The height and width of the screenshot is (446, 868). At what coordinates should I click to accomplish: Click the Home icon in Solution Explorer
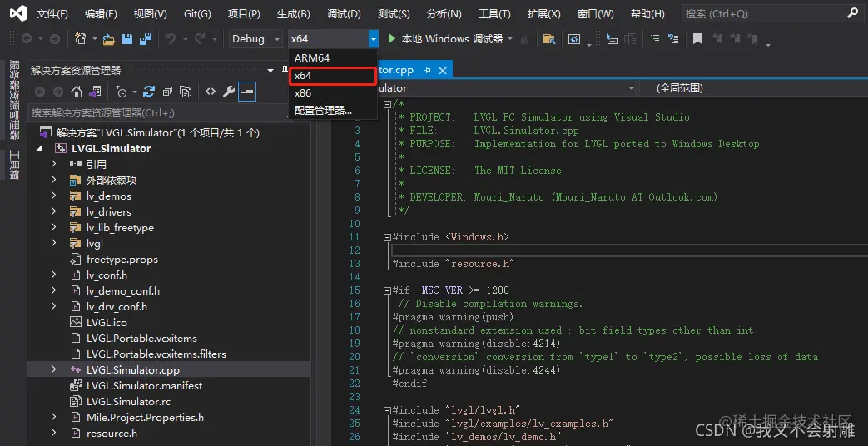pos(77,92)
